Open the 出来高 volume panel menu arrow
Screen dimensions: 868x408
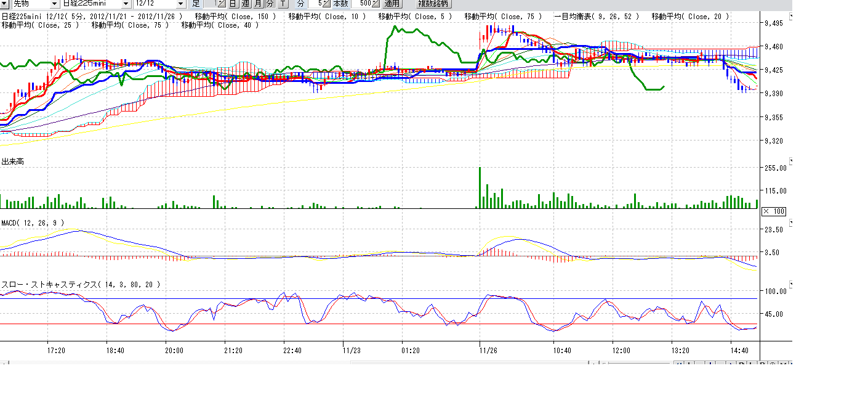click(791, 161)
